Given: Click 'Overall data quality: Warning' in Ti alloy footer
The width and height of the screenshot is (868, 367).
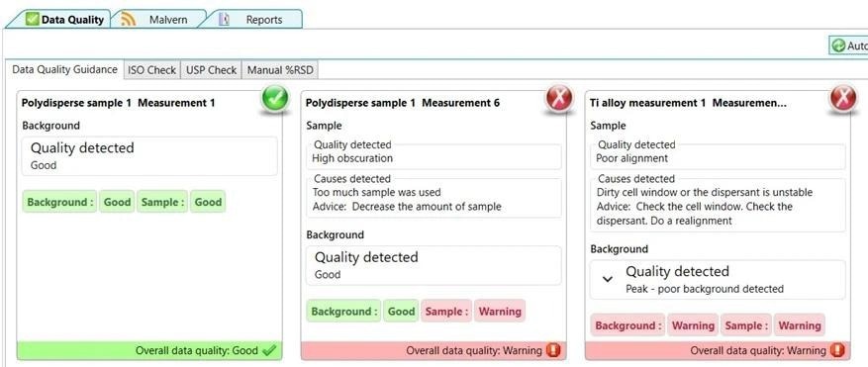Looking at the screenshot, I should click(x=758, y=350).
